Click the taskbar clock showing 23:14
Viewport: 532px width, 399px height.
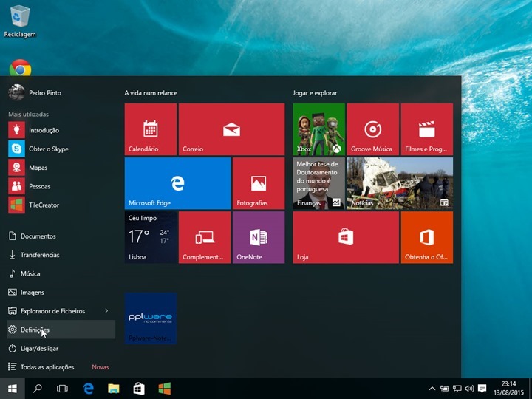click(508, 389)
